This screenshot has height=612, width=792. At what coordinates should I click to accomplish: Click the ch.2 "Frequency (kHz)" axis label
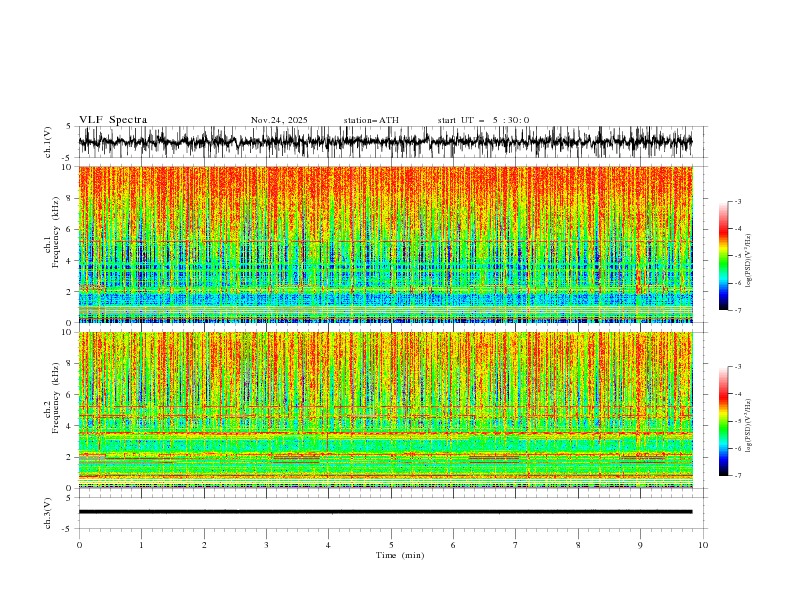56,398
